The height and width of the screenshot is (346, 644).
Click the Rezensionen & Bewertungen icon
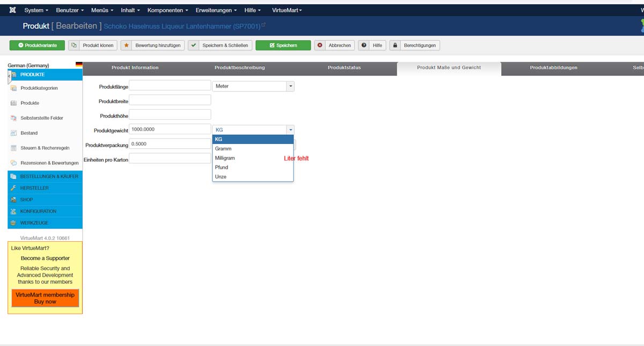point(14,163)
